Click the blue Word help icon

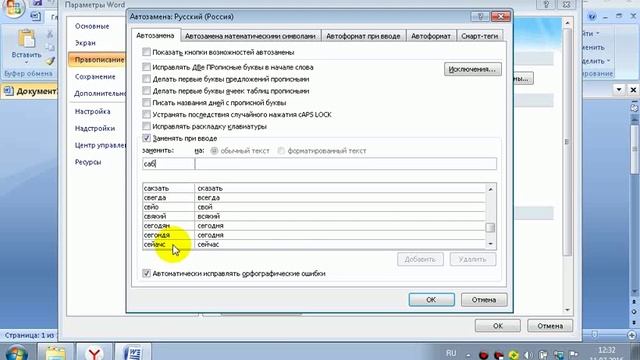[592, 17]
